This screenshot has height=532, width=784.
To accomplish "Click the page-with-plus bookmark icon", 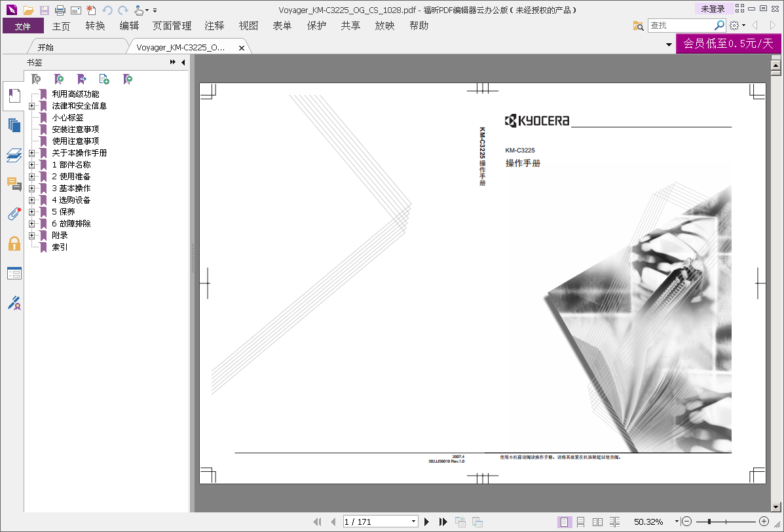I will [104, 79].
